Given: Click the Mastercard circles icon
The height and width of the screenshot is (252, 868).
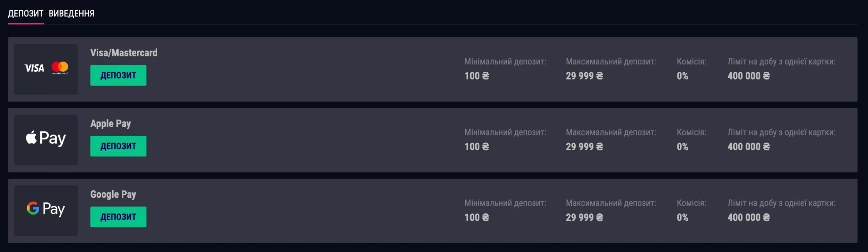Looking at the screenshot, I should 60,69.
